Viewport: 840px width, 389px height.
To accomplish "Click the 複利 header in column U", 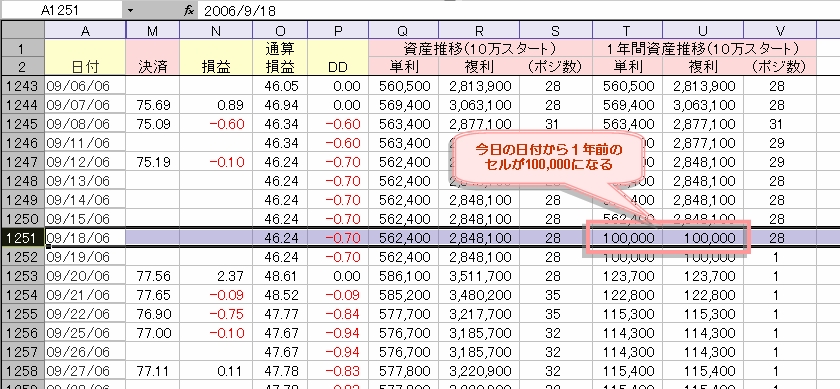I will [x=703, y=67].
